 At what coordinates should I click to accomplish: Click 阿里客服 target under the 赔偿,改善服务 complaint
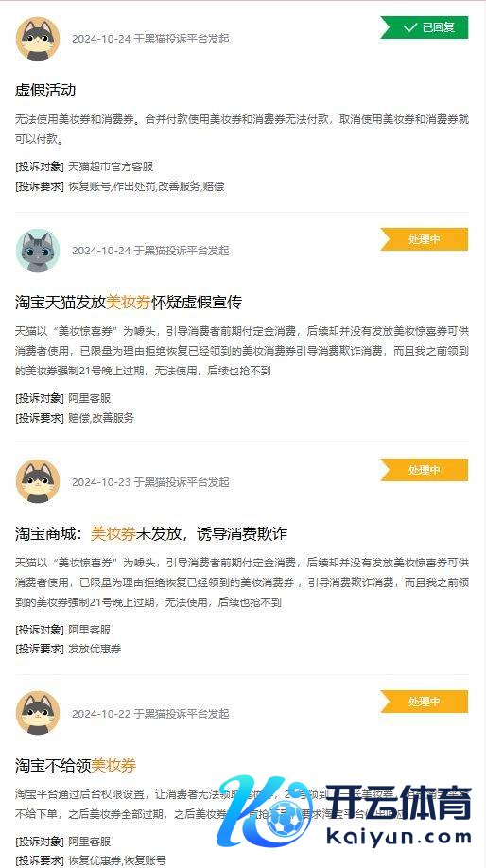(x=90, y=398)
